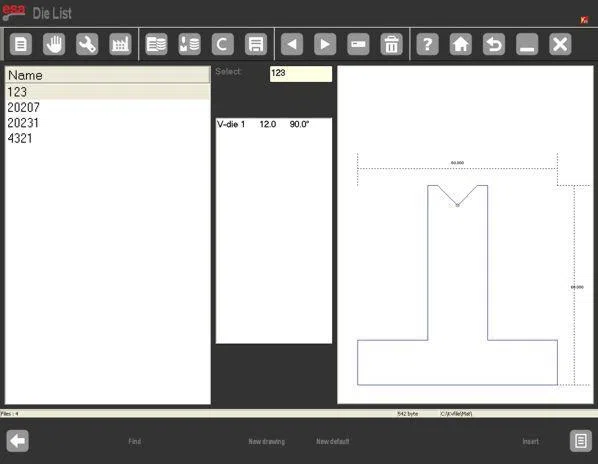
Task: Click the Files: 4 status entry
Action: tap(10, 414)
